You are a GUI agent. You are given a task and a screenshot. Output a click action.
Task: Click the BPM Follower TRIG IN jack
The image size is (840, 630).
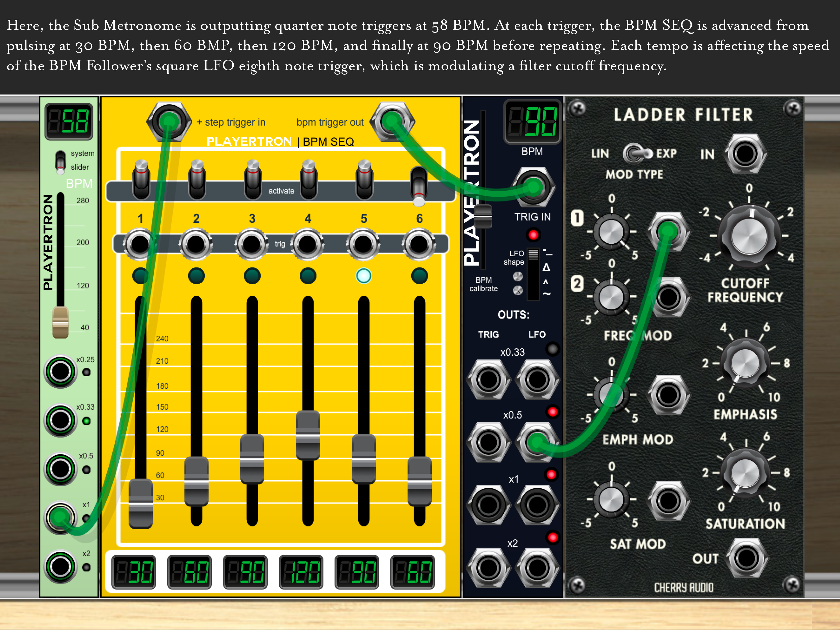534,187
